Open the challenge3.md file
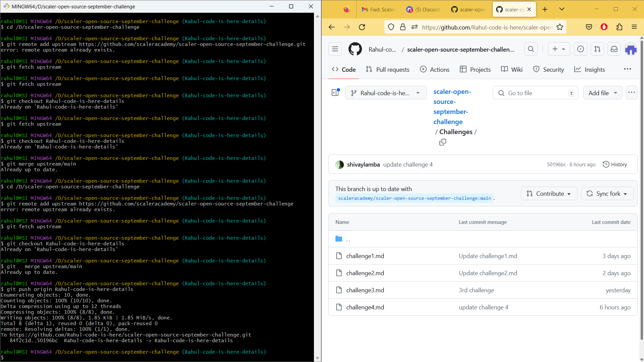644x362 pixels. 365,290
